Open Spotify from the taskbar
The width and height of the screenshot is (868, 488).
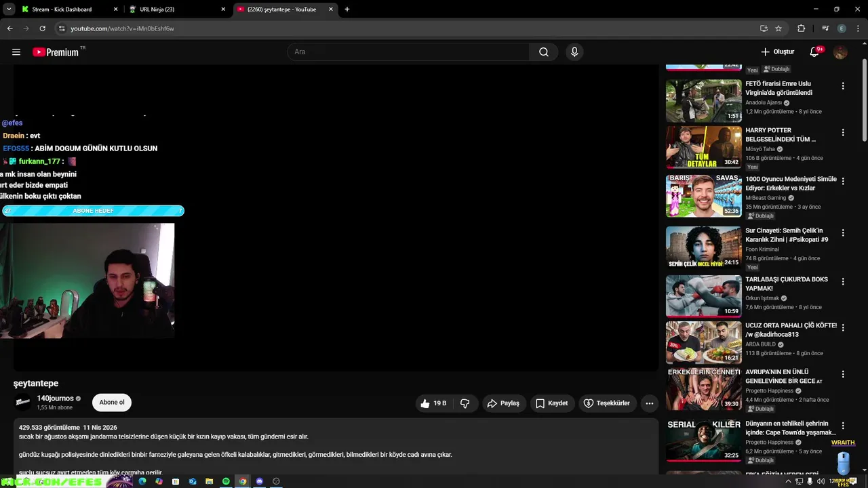click(226, 481)
